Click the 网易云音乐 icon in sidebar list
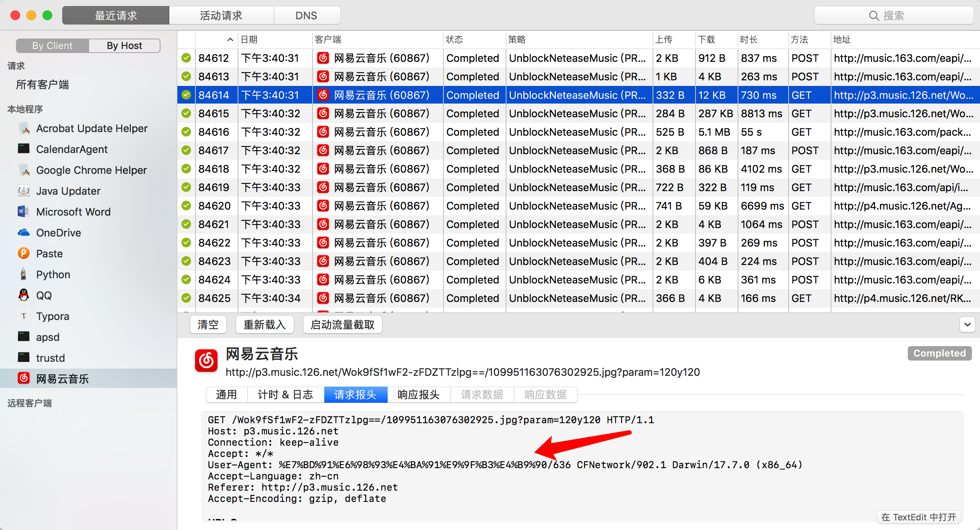 coord(24,378)
